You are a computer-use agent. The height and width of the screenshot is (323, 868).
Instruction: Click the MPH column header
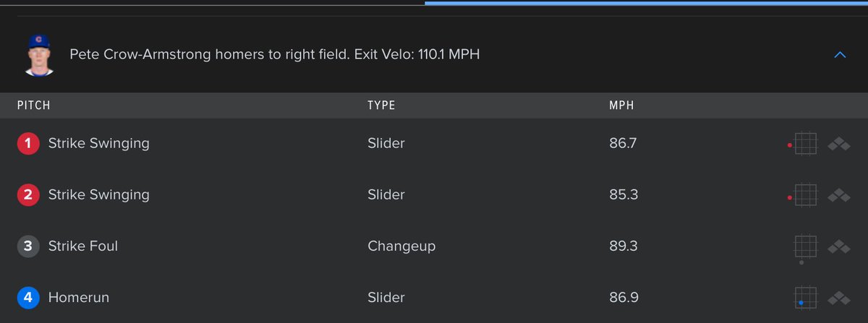621,105
